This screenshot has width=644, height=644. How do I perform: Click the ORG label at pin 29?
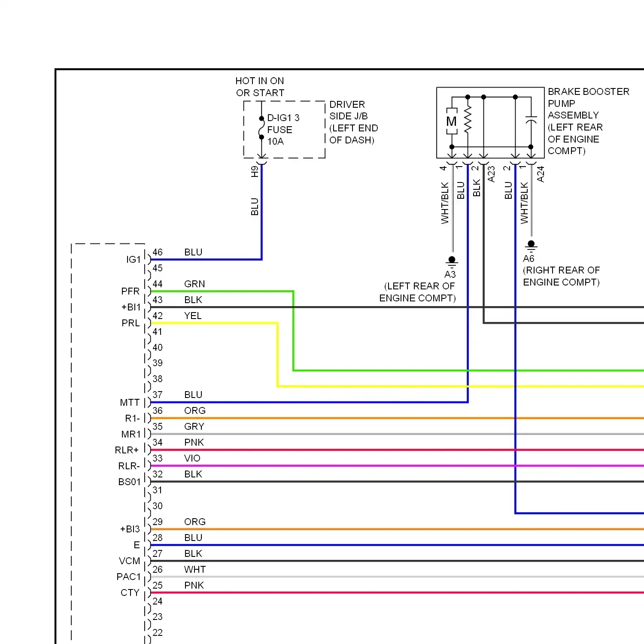coord(195,522)
